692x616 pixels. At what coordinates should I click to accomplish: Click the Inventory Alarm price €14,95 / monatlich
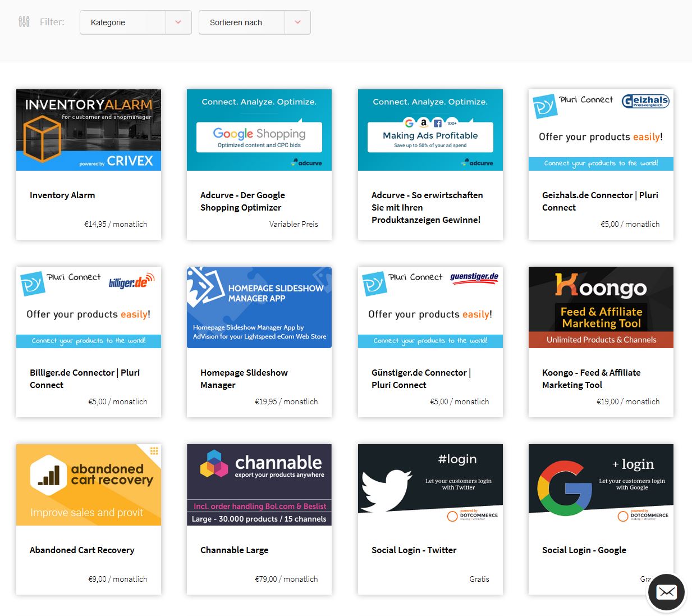(116, 224)
